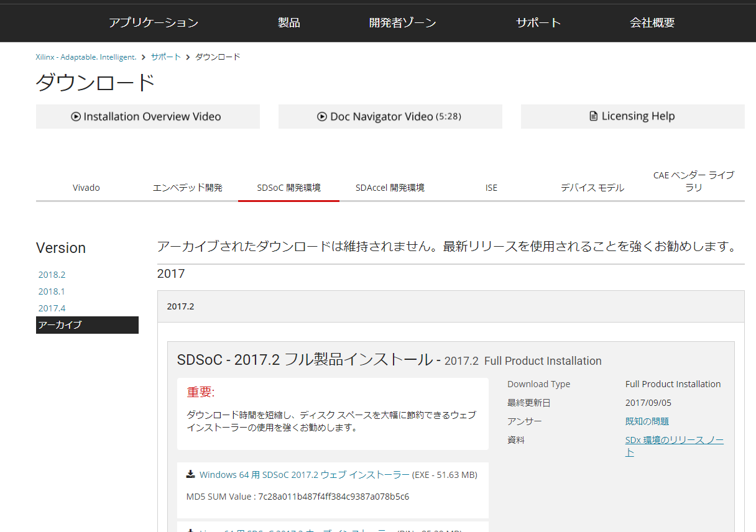Open the 会社概要 navigation menu
This screenshot has width=756, height=532.
(652, 23)
